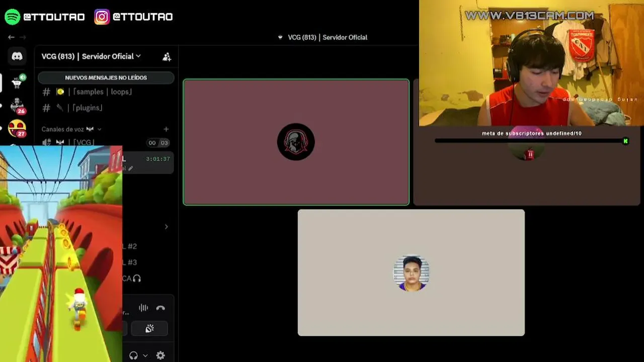The width and height of the screenshot is (644, 362).
Task: Create a new voice channel with plus
Action: pos(166,129)
